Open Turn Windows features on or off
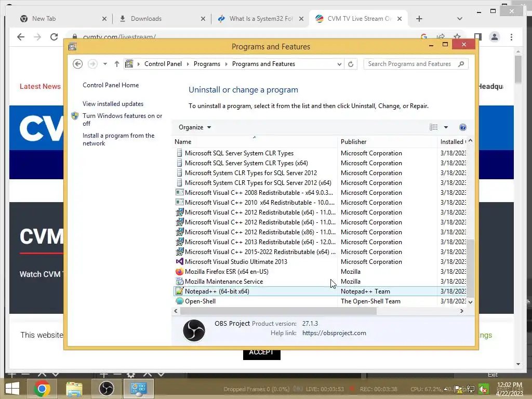The width and height of the screenshot is (532, 399). tap(123, 119)
